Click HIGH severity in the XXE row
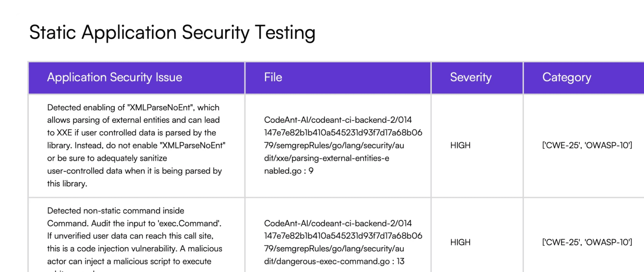This screenshot has width=644, height=272. point(460,145)
